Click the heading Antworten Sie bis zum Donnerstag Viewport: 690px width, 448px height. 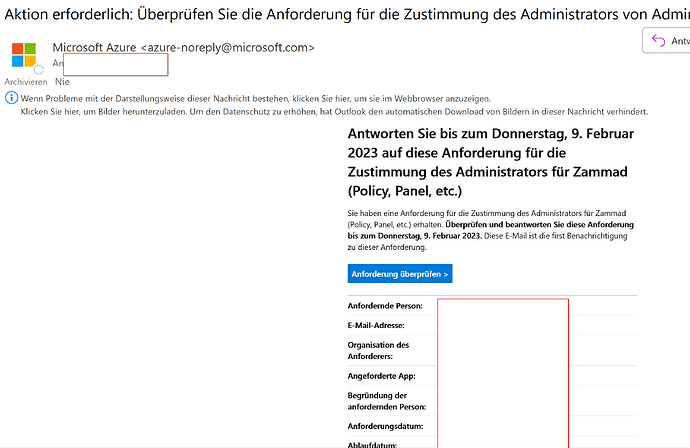[491, 162]
